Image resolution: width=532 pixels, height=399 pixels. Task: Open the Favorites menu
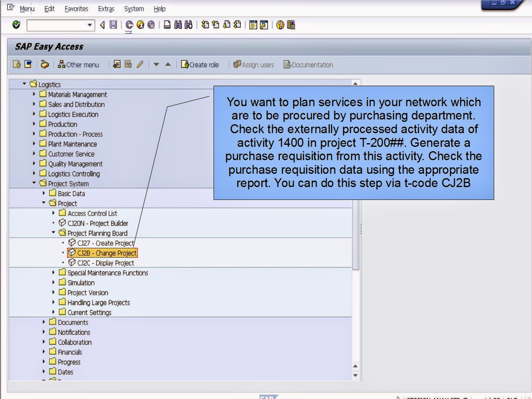[76, 8]
